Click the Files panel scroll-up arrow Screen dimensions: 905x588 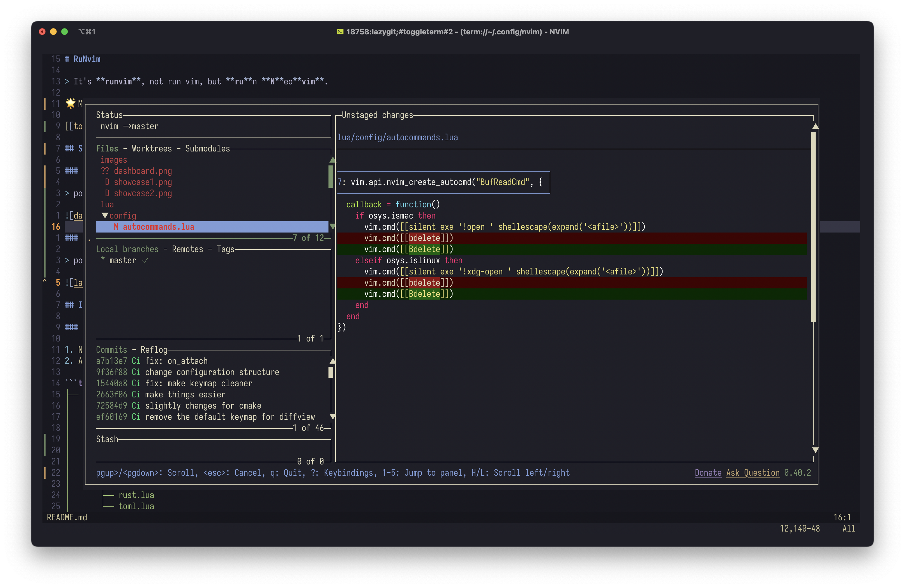(x=333, y=160)
